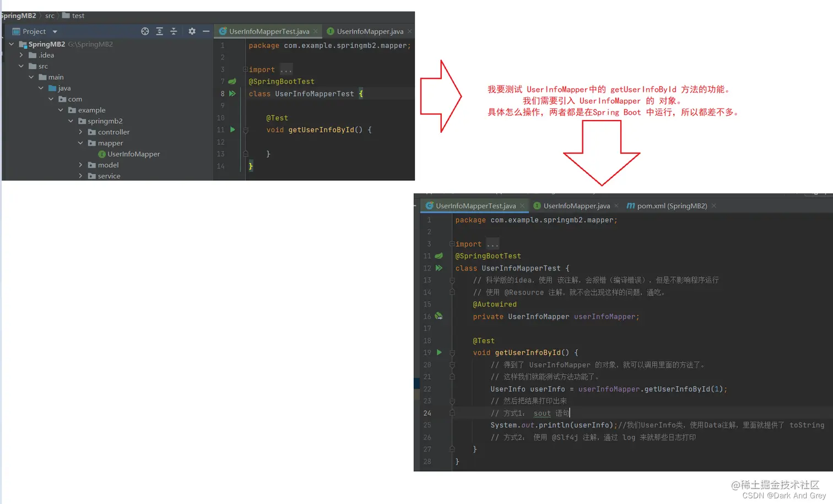Select the .idea folder in tree

coord(41,55)
